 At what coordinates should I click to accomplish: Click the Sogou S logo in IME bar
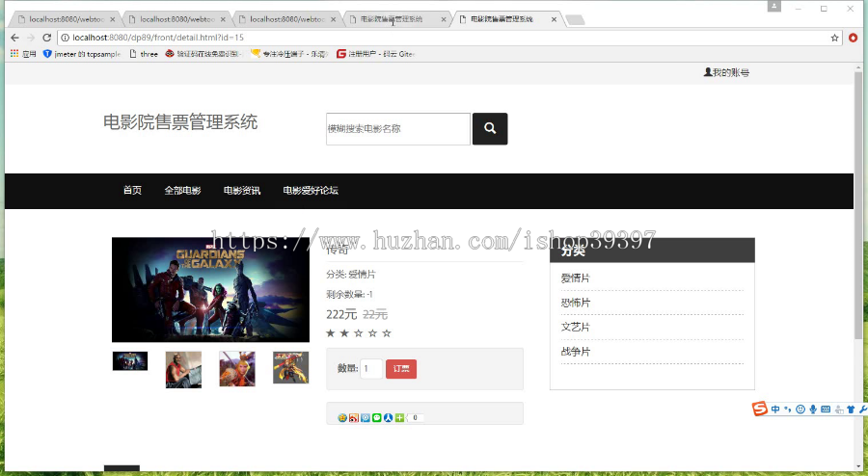tap(760, 409)
